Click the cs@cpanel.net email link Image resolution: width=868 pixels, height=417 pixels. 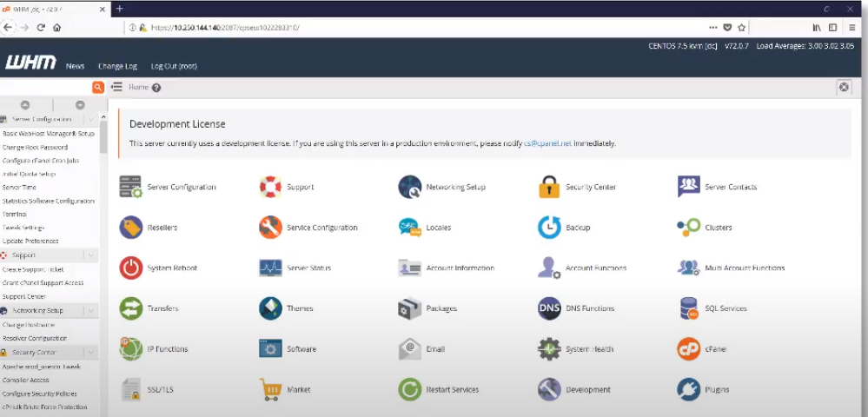547,143
